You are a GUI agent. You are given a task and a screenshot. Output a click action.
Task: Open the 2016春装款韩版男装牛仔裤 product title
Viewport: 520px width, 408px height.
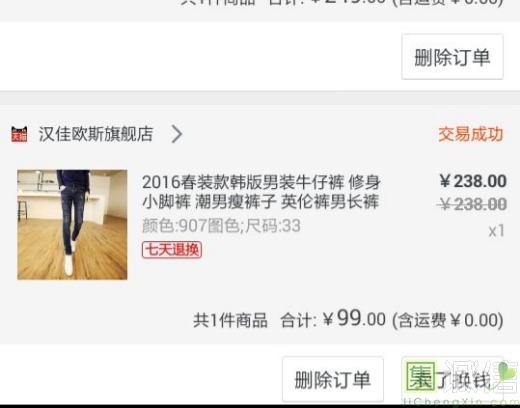(261, 192)
